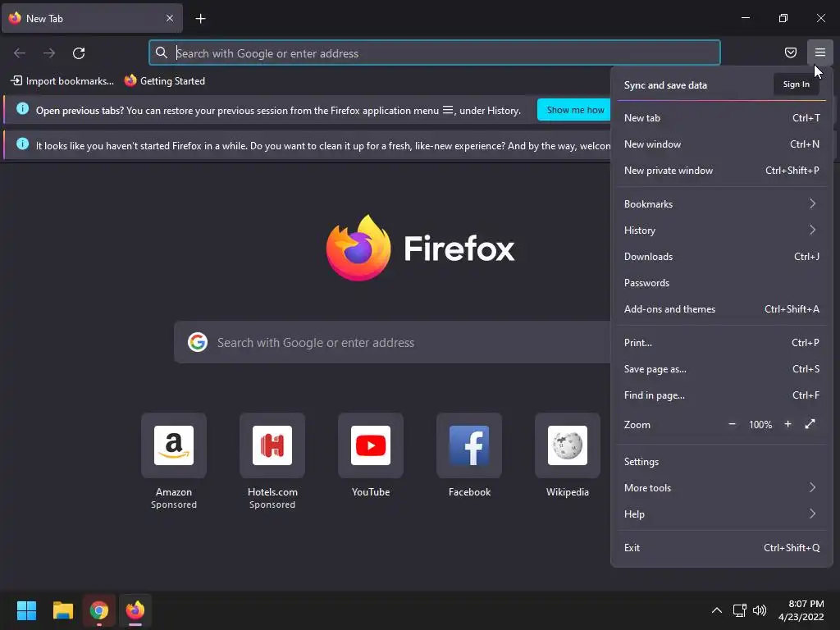Zoom in with the plus button in the menu
The width and height of the screenshot is (840, 630).
(787, 424)
